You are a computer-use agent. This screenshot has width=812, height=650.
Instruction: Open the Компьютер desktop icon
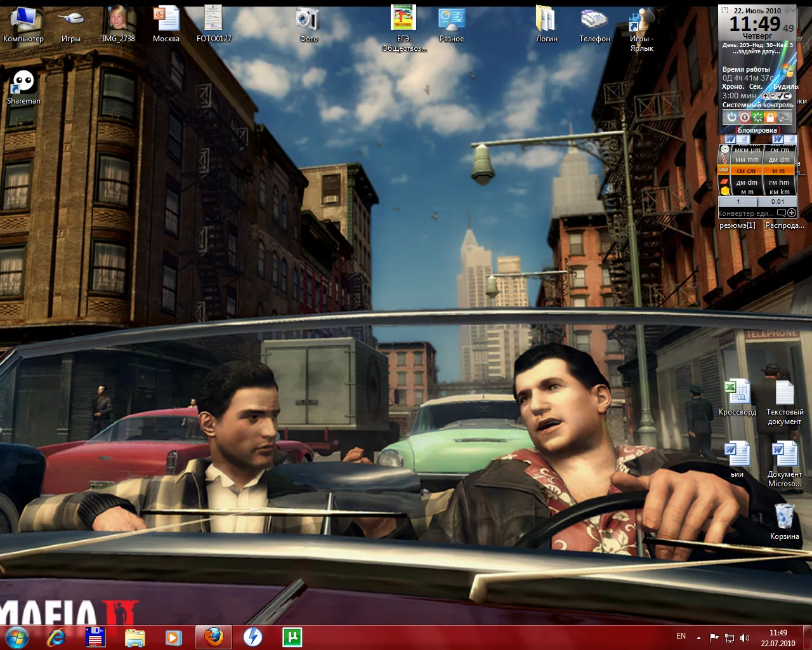(23, 24)
